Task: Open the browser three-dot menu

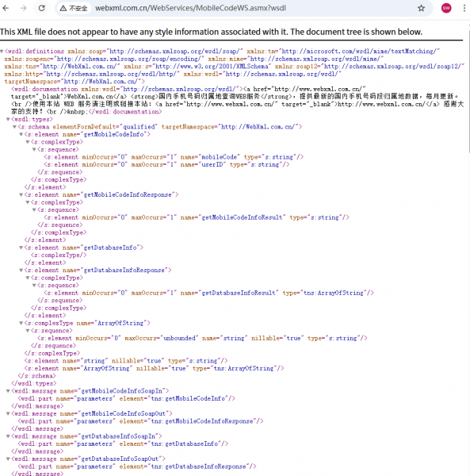Action: pos(464,8)
